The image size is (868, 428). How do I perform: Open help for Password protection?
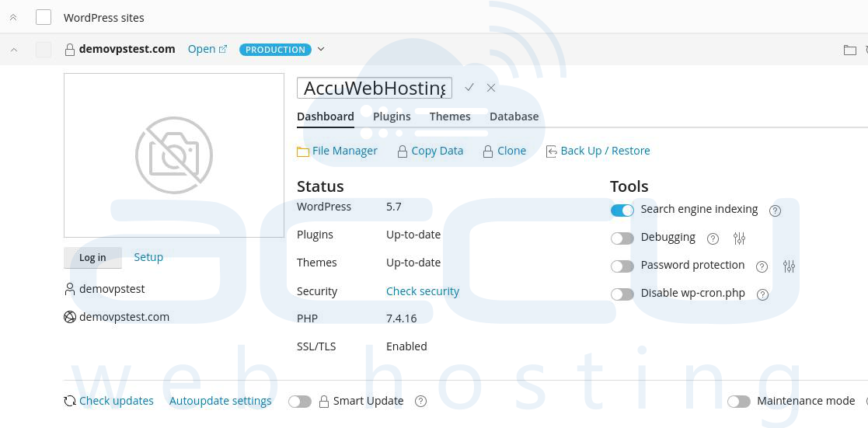[x=762, y=267]
